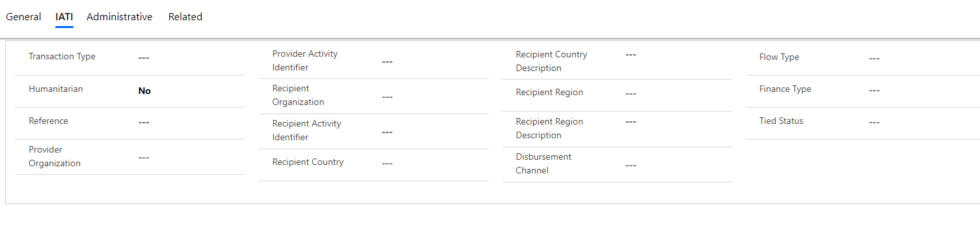Click the Humanitarian field label

pos(56,89)
